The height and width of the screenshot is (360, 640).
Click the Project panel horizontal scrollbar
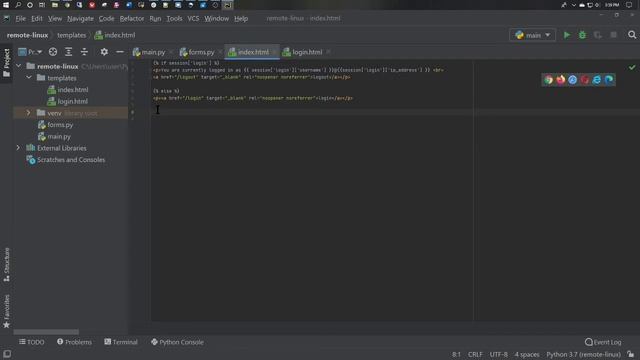click(x=46, y=332)
